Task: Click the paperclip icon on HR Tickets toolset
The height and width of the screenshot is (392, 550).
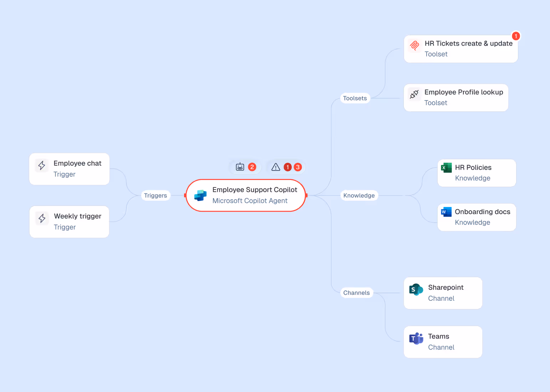Action: click(x=414, y=45)
